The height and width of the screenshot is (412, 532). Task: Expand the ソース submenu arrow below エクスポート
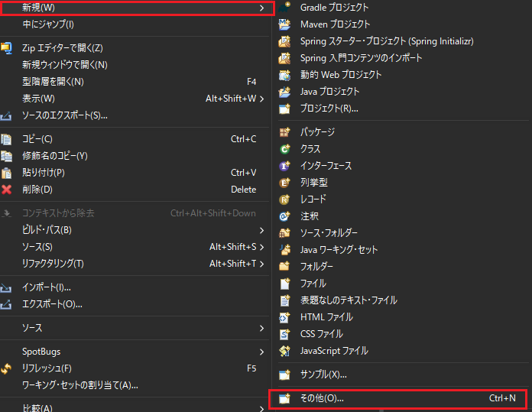261,328
